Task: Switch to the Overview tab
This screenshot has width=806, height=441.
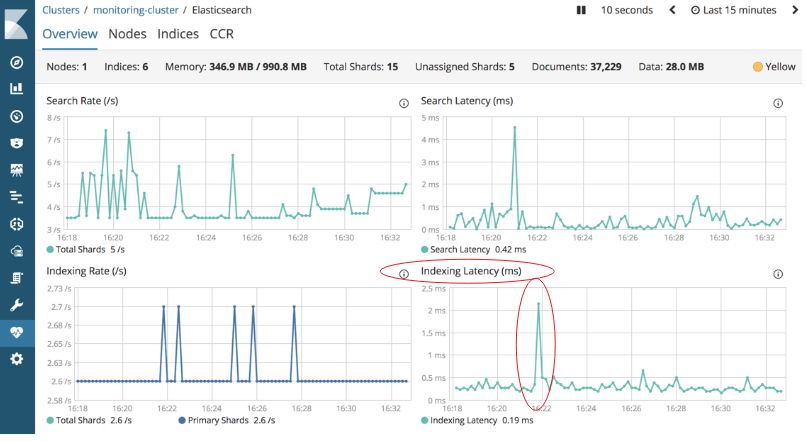Action: 70,34
